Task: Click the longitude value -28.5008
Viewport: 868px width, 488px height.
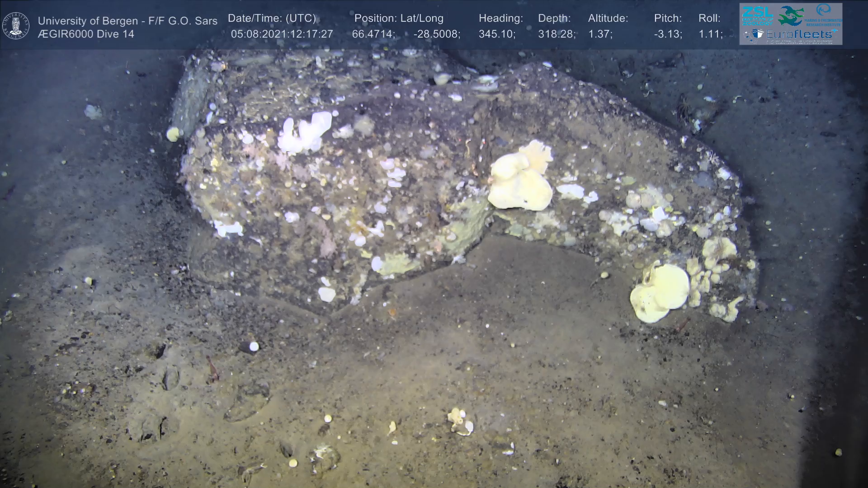Action: tap(436, 34)
